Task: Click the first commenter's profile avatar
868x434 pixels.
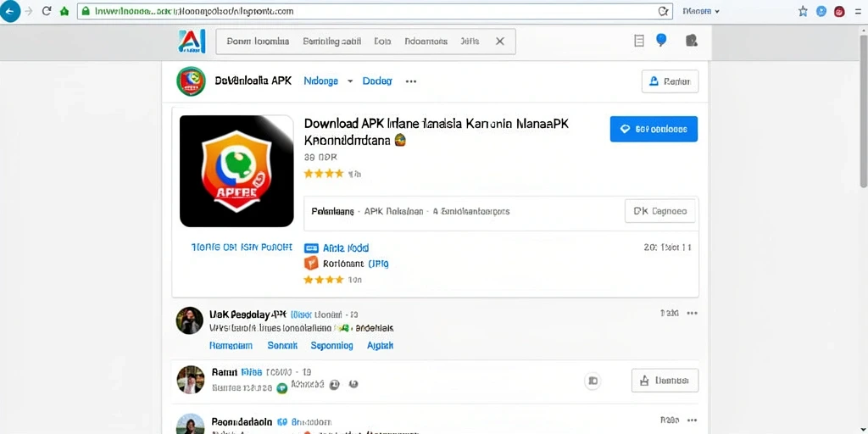Action: 189,320
